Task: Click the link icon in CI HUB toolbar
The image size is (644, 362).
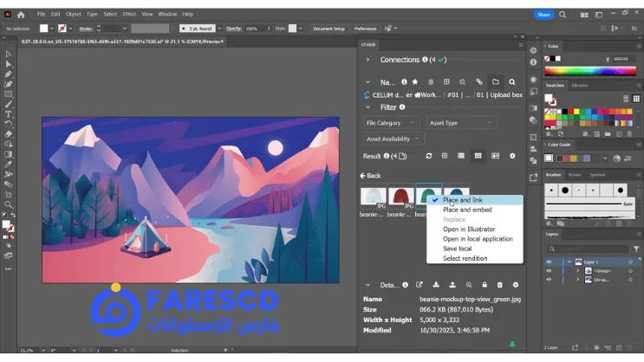Action: click(478, 82)
